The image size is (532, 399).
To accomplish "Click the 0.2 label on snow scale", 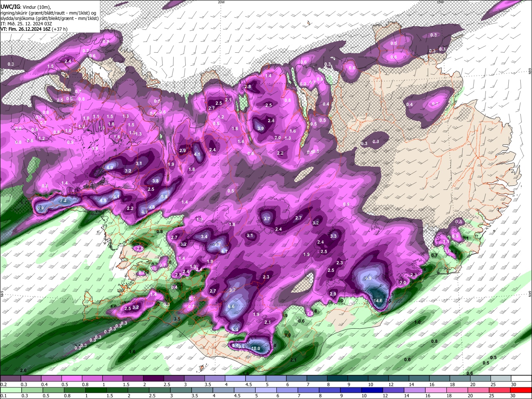I will point(3,384).
